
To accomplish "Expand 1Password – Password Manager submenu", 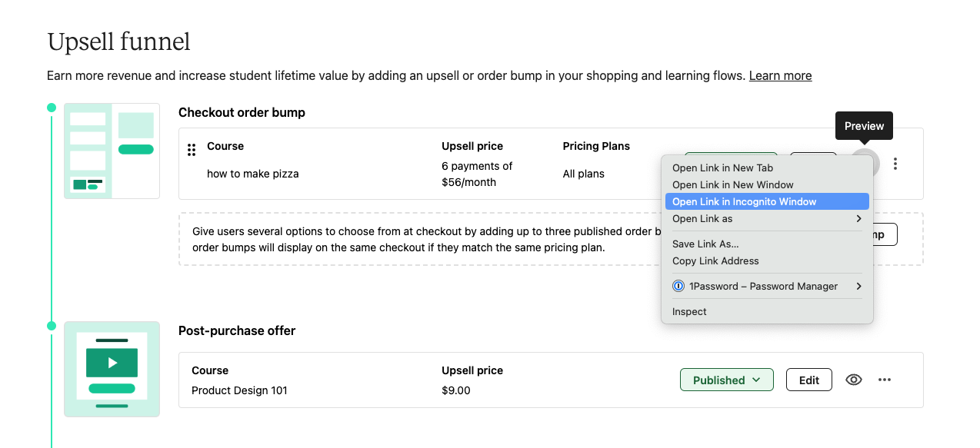I will (x=767, y=286).
